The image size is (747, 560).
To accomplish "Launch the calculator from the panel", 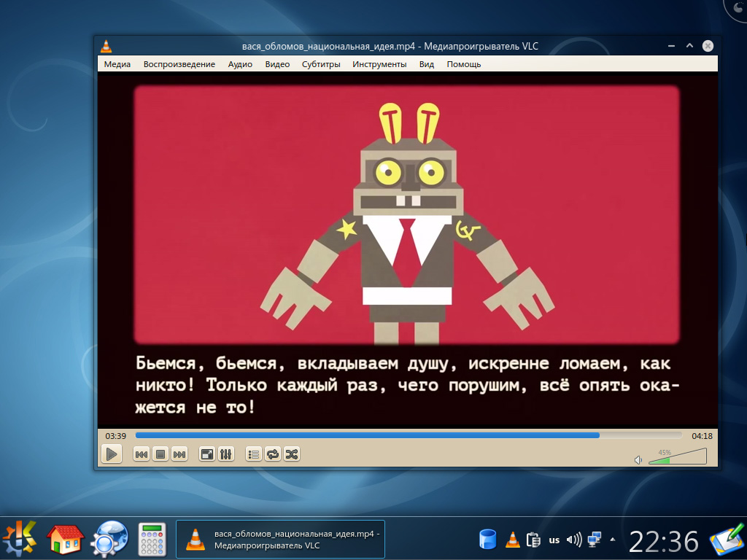I will click(153, 540).
